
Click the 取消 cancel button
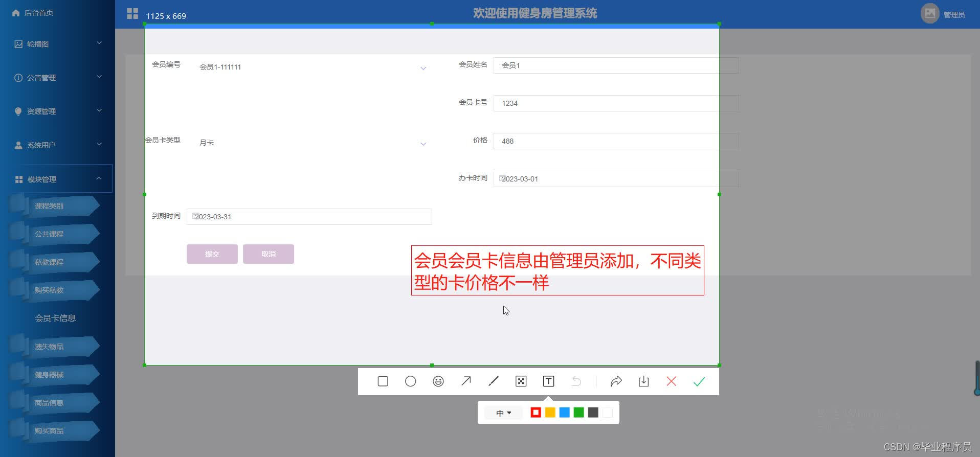(269, 254)
